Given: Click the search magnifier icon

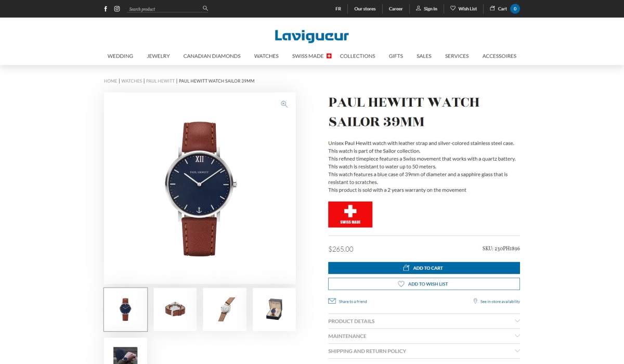Looking at the screenshot, I should [205, 8].
